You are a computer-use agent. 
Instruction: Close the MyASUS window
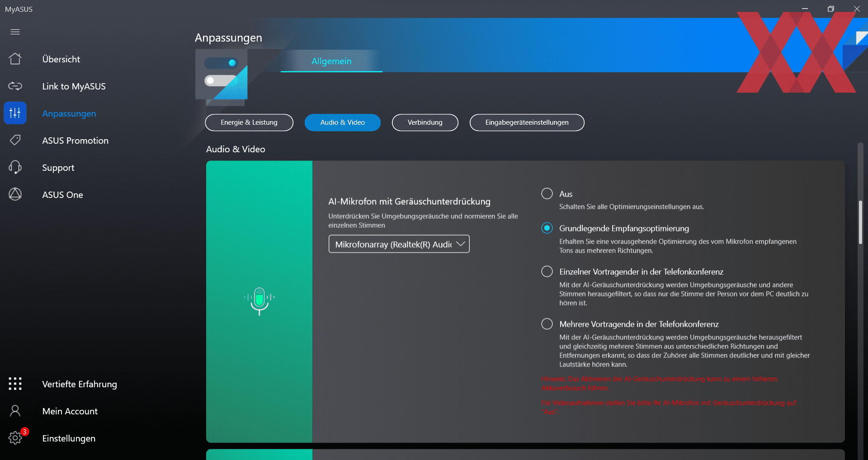[x=857, y=9]
